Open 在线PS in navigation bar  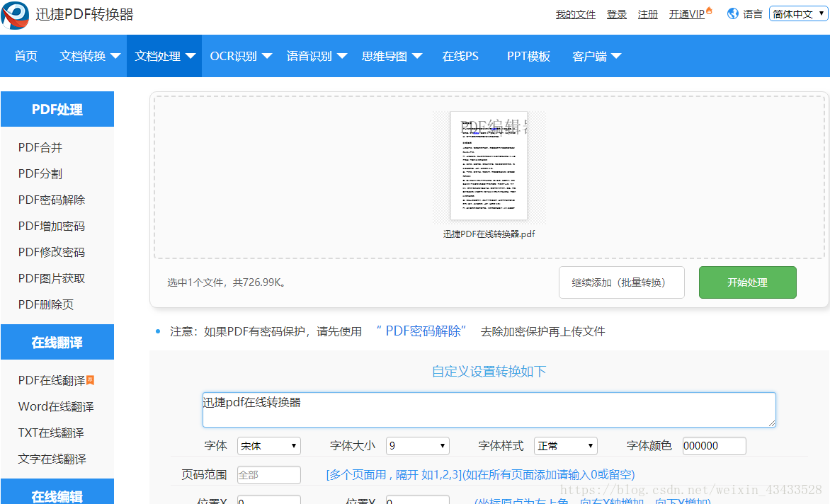pos(460,56)
